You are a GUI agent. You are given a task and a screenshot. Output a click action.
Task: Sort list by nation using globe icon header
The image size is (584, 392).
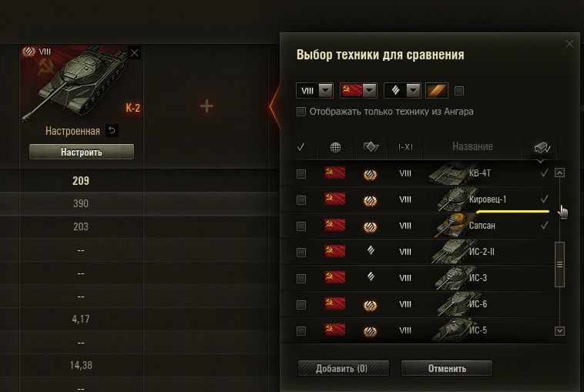(335, 147)
